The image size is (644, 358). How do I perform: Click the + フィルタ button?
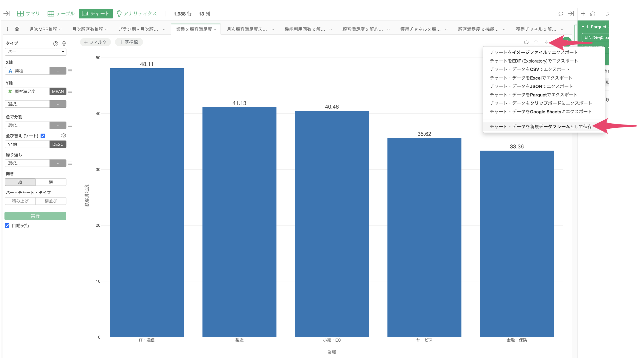[x=95, y=42]
